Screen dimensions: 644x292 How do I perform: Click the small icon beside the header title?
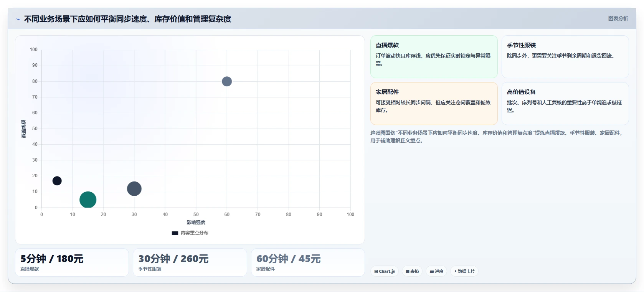(x=18, y=19)
